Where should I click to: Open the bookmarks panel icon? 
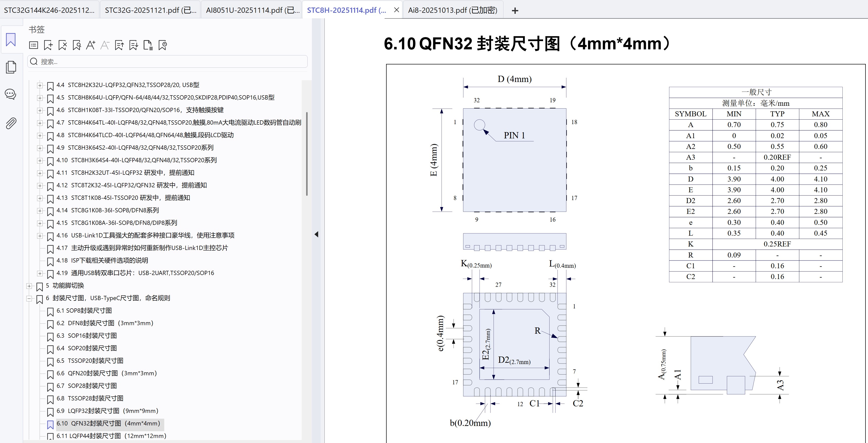pos(11,40)
